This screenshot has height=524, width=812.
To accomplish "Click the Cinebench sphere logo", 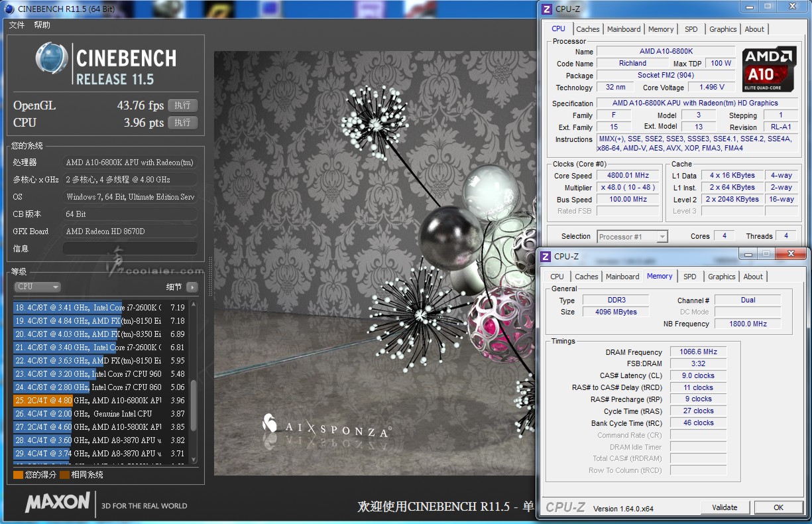I will pos(52,59).
